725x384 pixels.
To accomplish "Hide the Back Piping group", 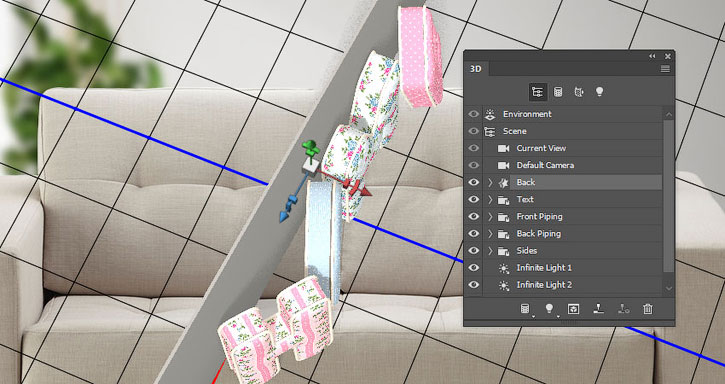I will point(473,234).
